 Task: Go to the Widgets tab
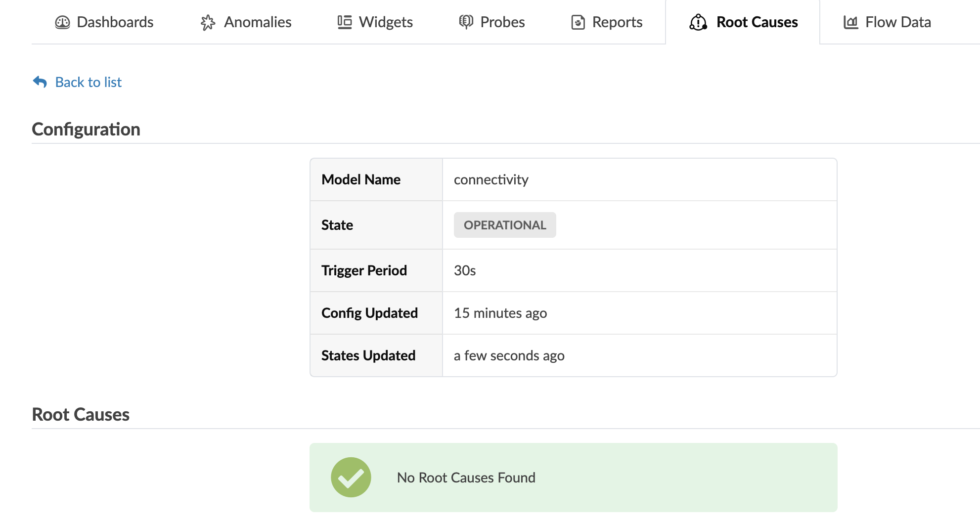click(x=386, y=22)
